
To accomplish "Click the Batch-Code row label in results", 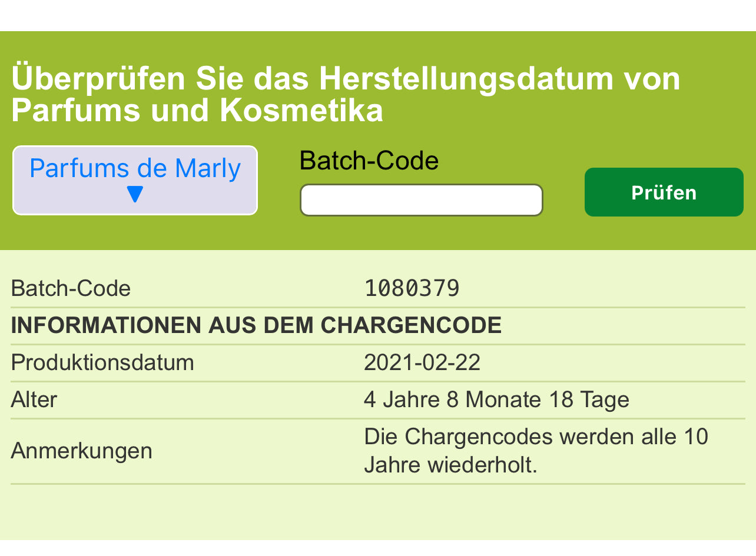I will [x=71, y=289].
